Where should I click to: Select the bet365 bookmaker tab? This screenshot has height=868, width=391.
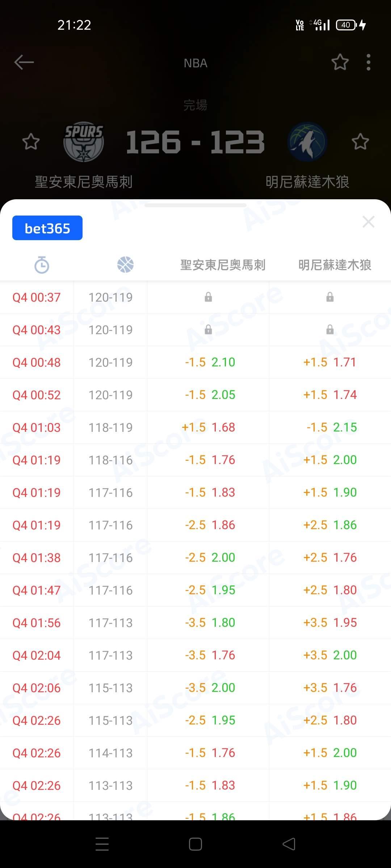pyautogui.click(x=47, y=228)
